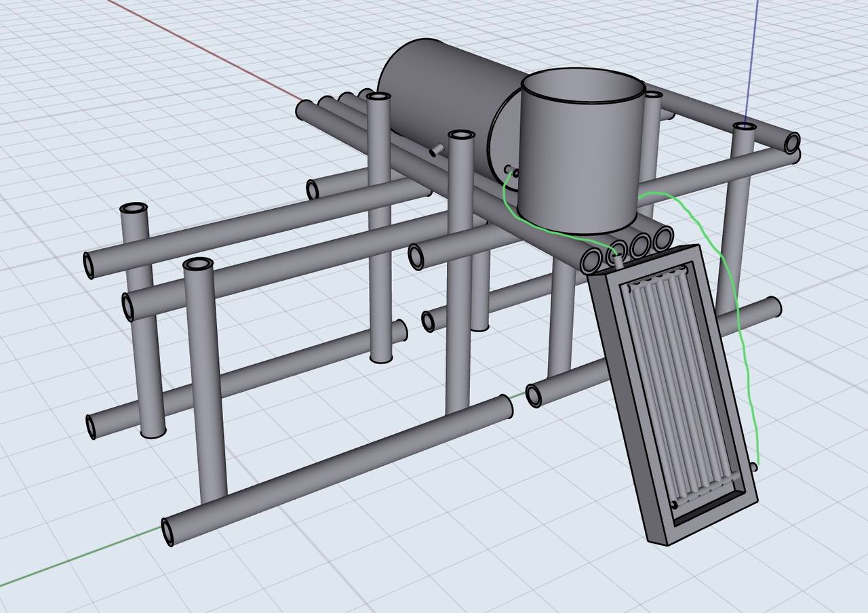The width and height of the screenshot is (868, 613).
Task: Select open end of the lowest front pipe
Action: pos(167,532)
